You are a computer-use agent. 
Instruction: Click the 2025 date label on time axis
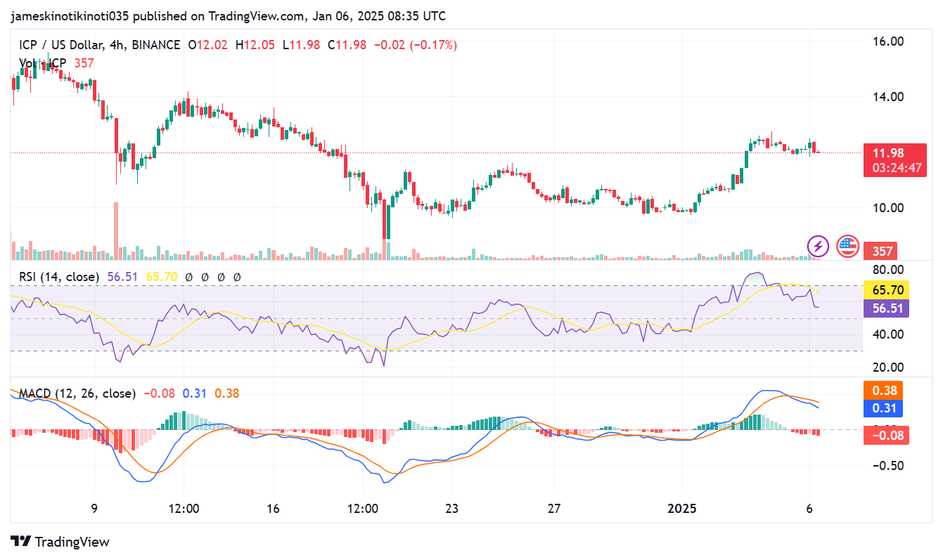[x=682, y=509]
